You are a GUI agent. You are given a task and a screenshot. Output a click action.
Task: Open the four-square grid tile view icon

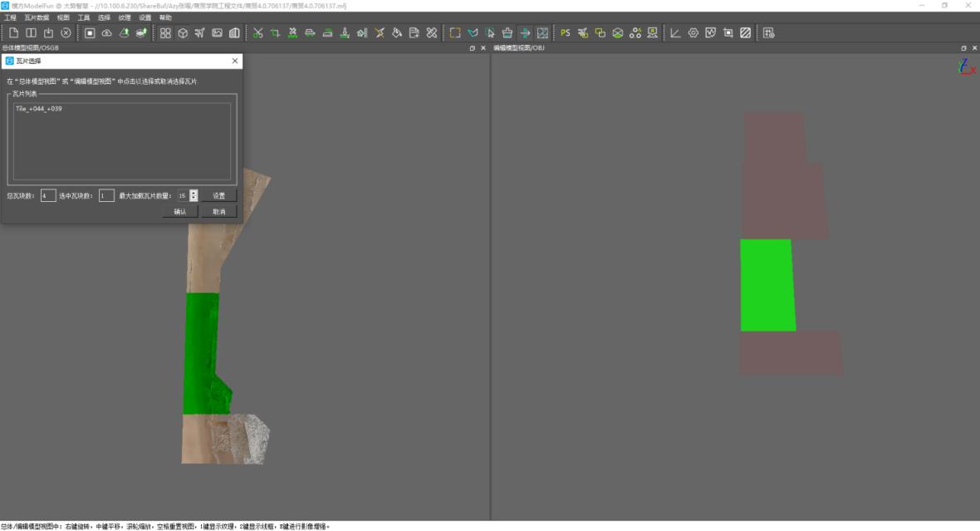tap(165, 32)
